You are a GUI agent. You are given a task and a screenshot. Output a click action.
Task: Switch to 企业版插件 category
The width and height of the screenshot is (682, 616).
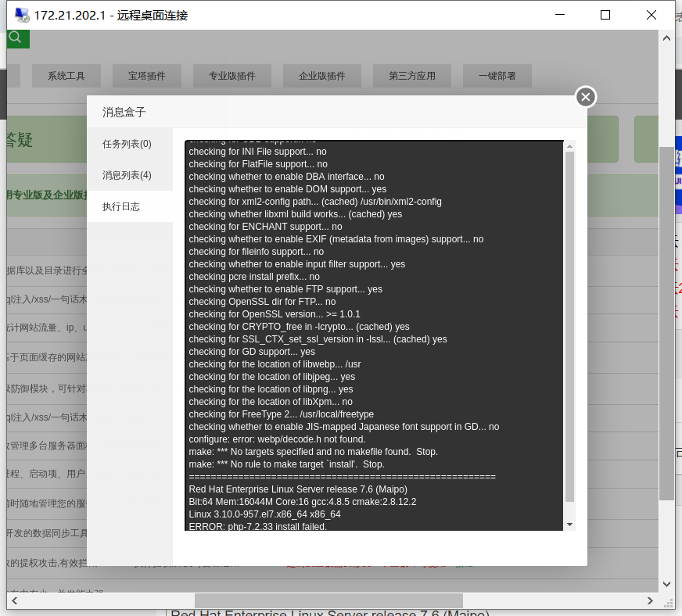[322, 76]
